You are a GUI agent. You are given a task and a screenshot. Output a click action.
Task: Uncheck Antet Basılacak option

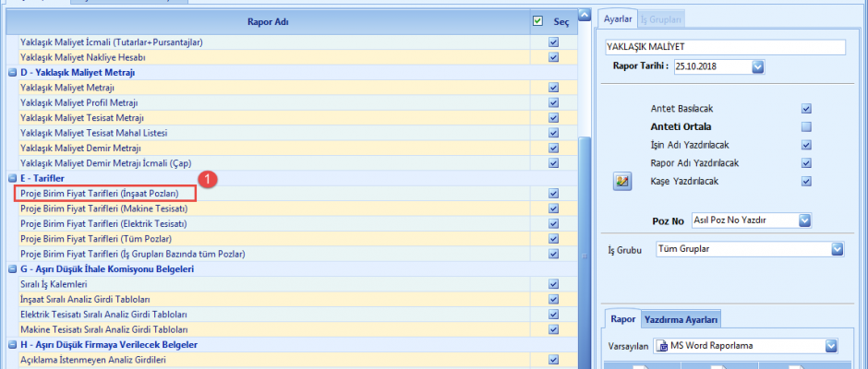[x=806, y=109]
